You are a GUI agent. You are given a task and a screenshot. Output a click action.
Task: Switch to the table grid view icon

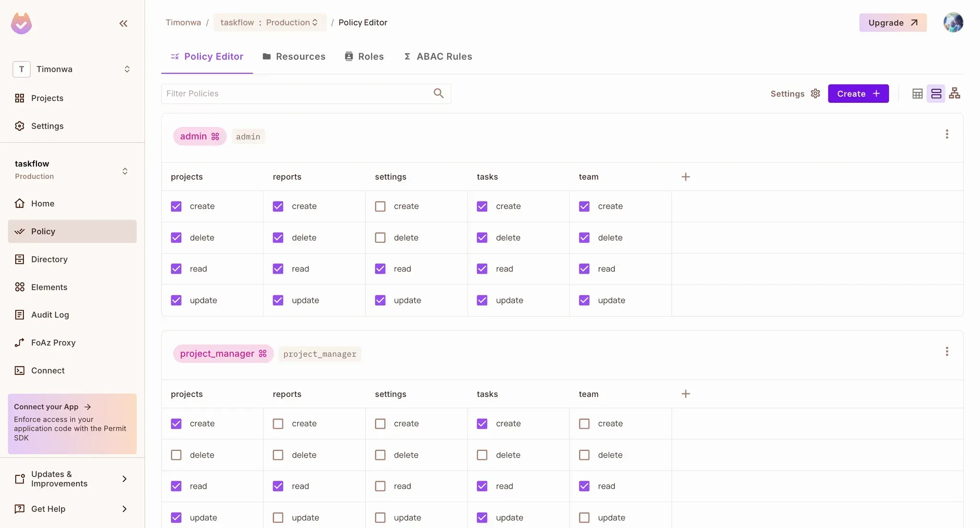coord(917,94)
